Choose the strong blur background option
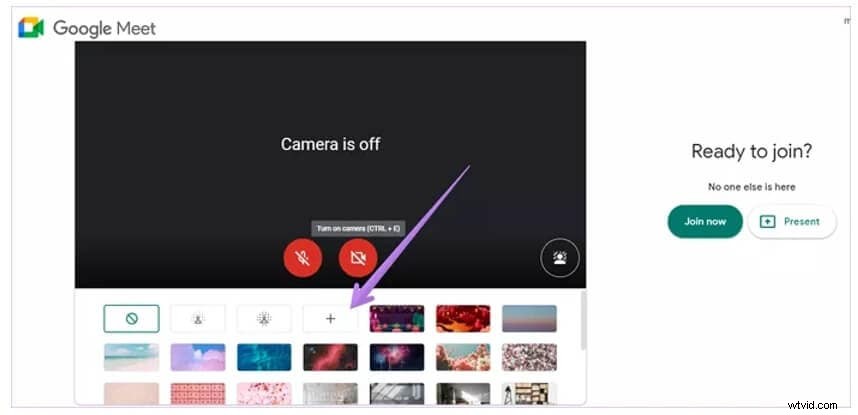This screenshot has height=415, width=858. coord(264,319)
